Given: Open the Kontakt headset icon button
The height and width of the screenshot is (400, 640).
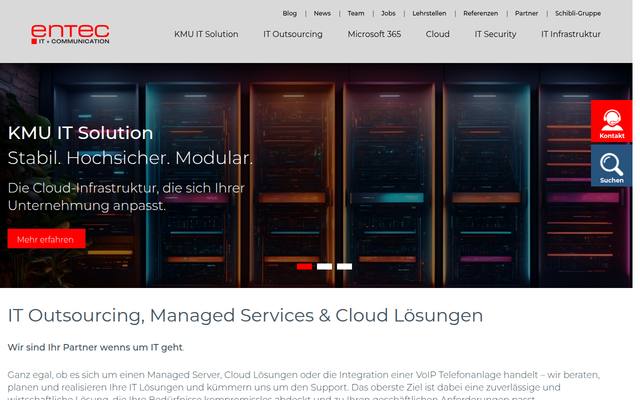Looking at the screenshot, I should pos(611,121).
